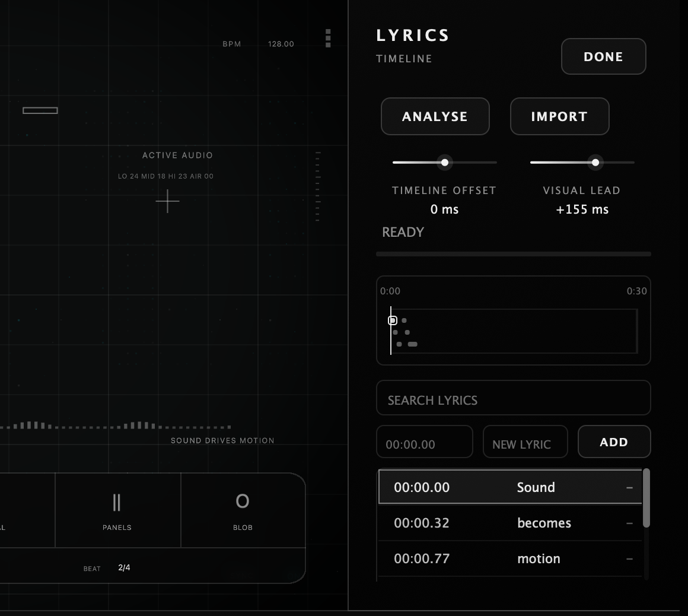Click the Search Lyrics field
The height and width of the screenshot is (616, 688).
tap(514, 398)
